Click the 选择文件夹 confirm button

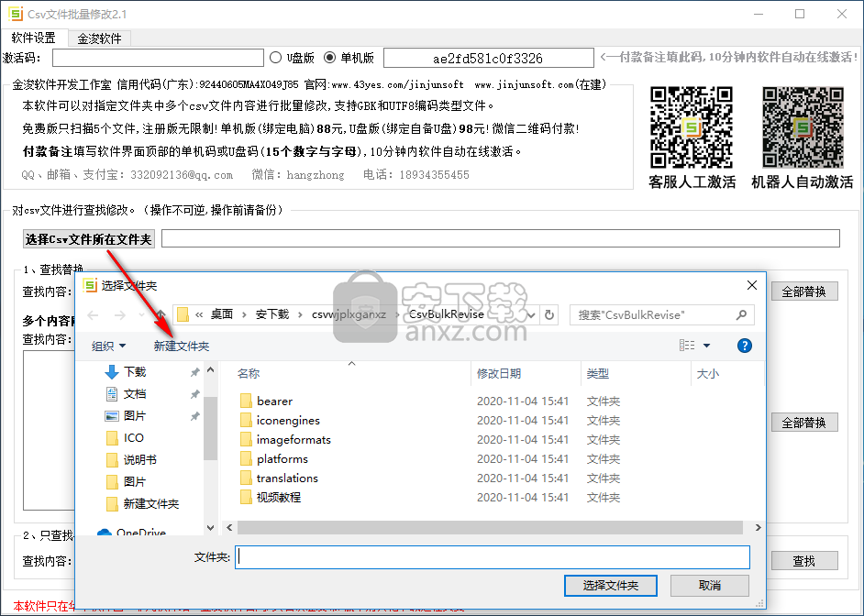[x=611, y=586]
